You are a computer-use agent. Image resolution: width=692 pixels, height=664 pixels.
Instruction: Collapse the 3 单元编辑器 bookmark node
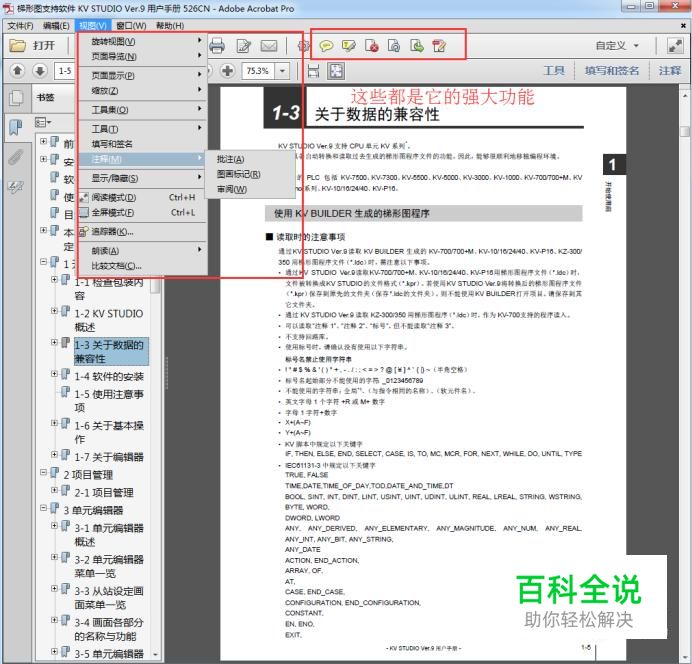[43, 508]
